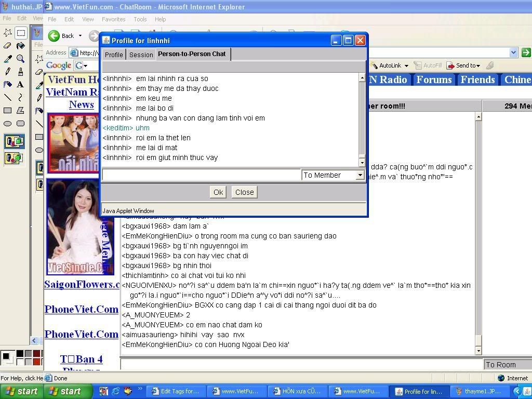Select the Rounded Rectangle tool
The width and height of the screenshot is (532, 399).
[21, 124]
